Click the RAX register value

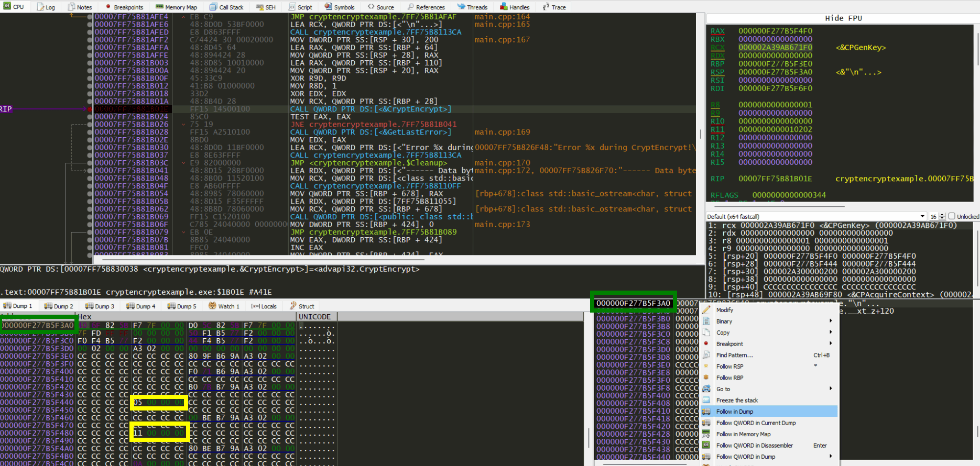click(775, 31)
